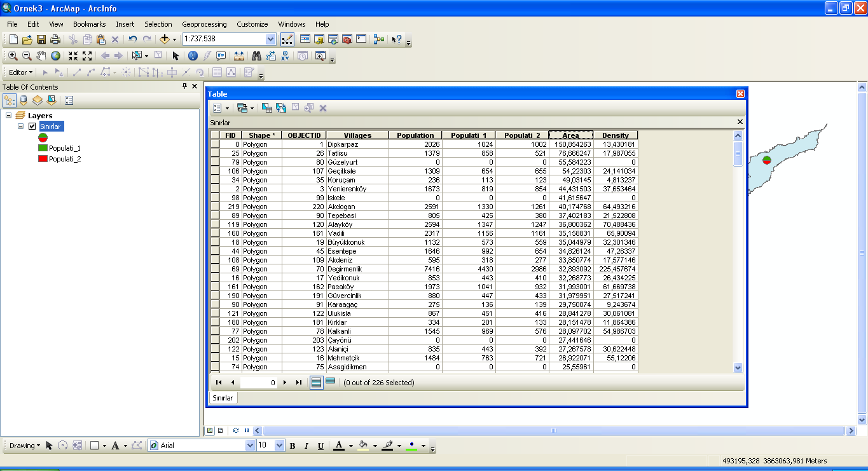Image resolution: width=868 pixels, height=471 pixels.
Task: Switch to Layout View at map bottom
Action: point(220,430)
